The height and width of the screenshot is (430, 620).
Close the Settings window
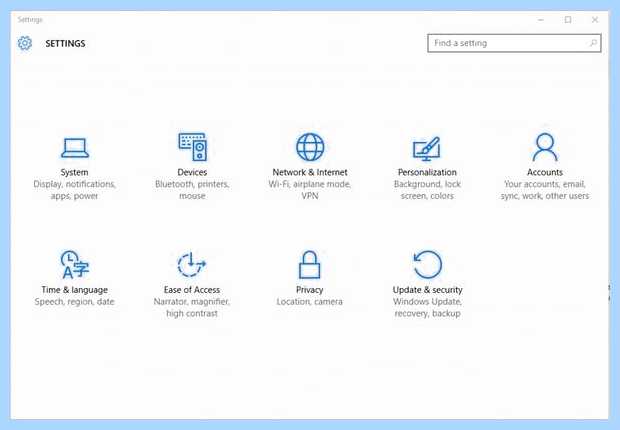[595, 19]
